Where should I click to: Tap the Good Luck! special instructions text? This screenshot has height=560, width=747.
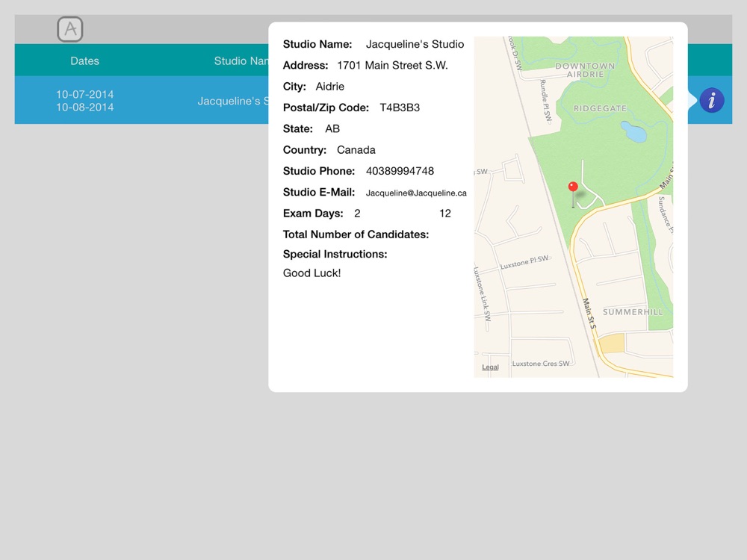coord(312,273)
